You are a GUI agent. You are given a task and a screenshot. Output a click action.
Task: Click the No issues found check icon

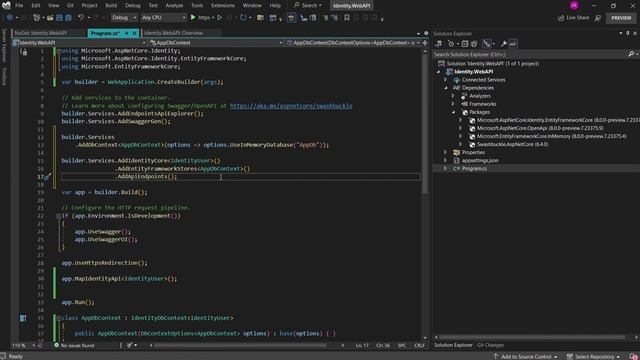point(57,345)
